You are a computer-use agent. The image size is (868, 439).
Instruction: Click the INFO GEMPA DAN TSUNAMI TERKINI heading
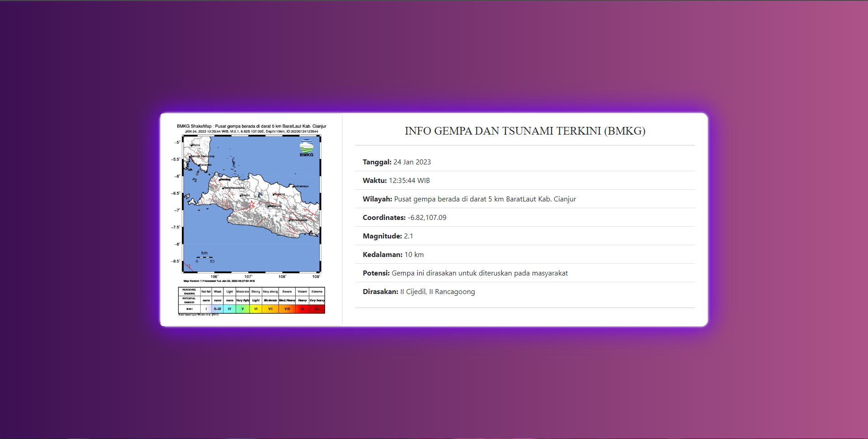(x=525, y=131)
